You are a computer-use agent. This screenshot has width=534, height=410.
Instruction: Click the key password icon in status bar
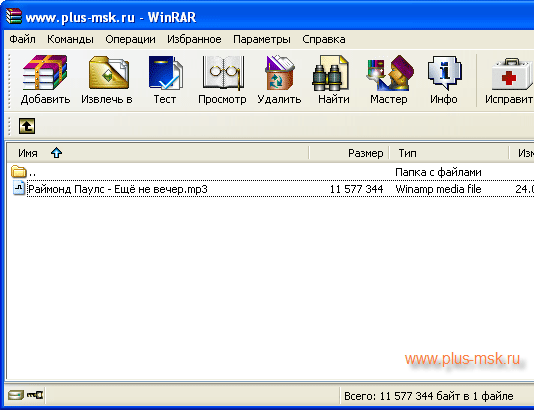[35, 395]
